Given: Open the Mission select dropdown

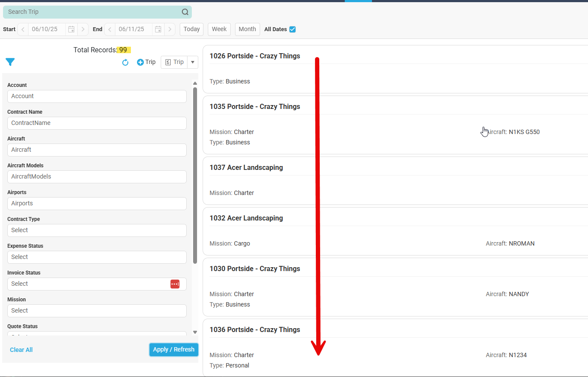Looking at the screenshot, I should point(97,311).
